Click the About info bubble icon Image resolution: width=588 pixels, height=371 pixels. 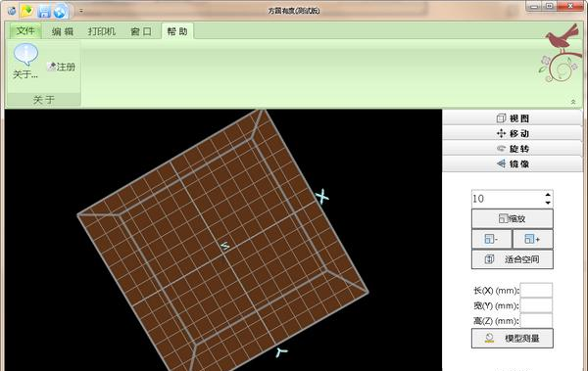25,55
